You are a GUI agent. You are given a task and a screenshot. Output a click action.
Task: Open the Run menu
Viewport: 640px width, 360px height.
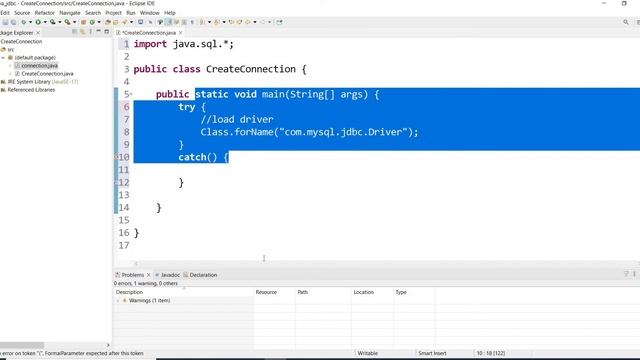pos(131,13)
